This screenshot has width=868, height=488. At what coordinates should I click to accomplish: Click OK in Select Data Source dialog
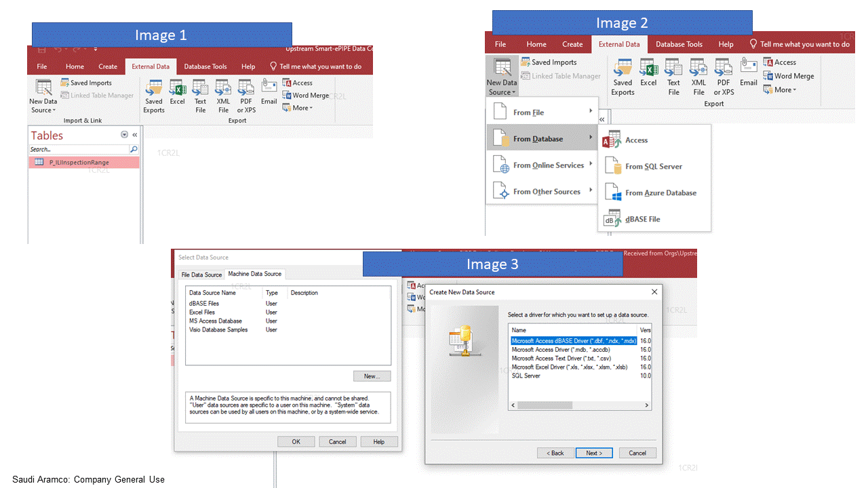coord(296,441)
